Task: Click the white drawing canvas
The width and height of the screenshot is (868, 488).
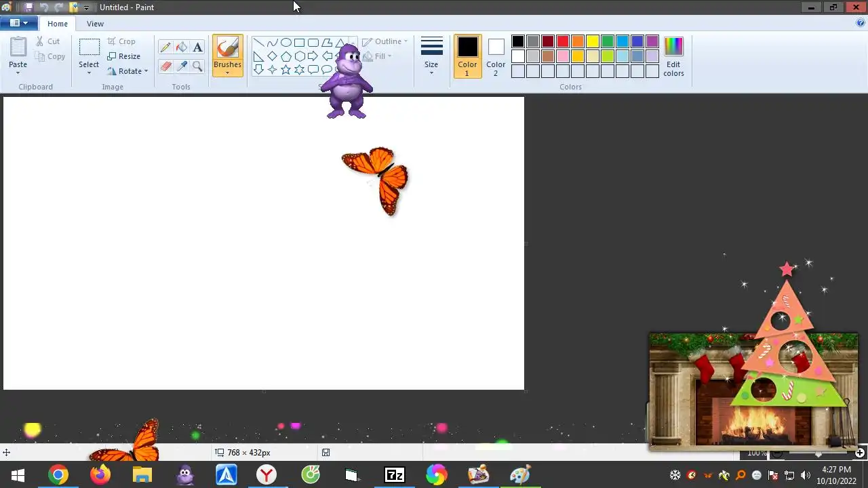Action: tap(264, 243)
